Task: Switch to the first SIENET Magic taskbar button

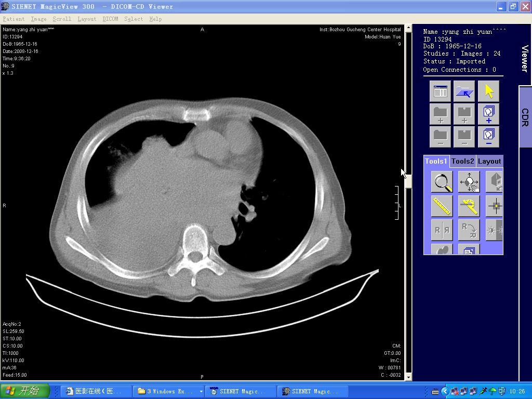Action: 240,391
